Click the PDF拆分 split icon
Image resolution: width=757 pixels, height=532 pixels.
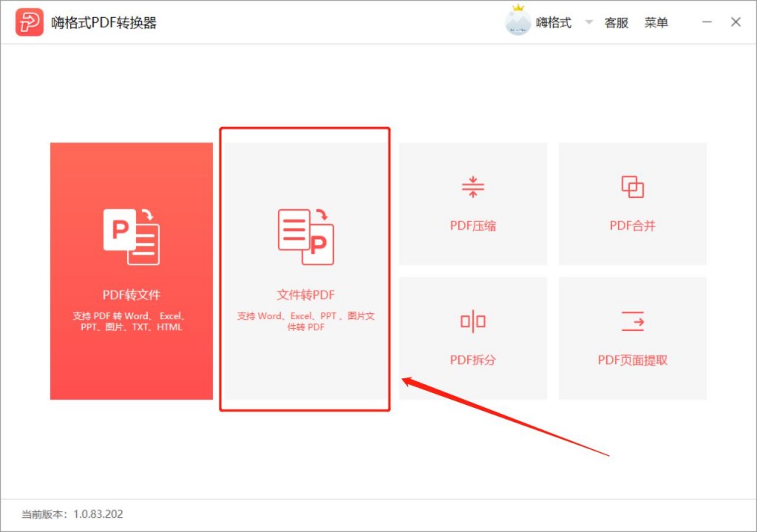pyautogui.click(x=472, y=321)
